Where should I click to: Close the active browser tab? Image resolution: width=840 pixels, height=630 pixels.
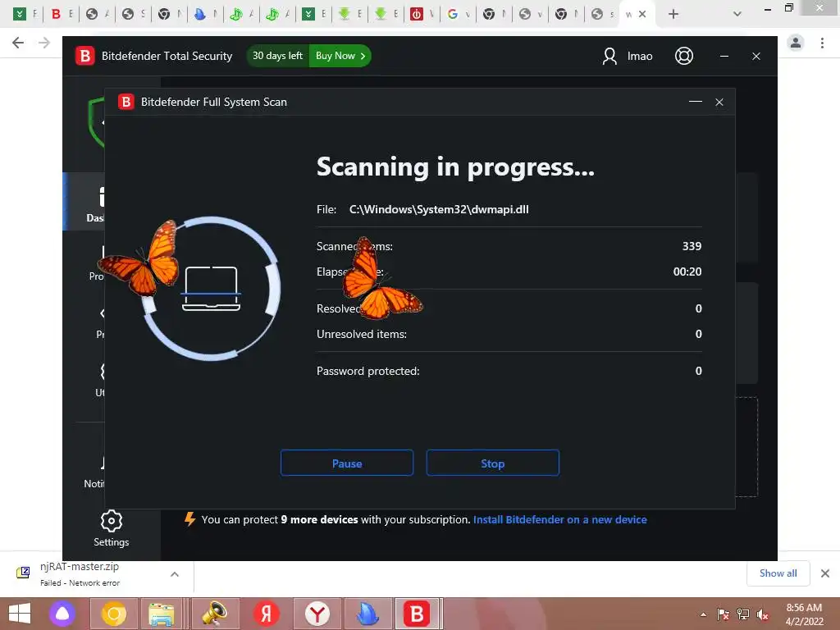pyautogui.click(x=642, y=15)
